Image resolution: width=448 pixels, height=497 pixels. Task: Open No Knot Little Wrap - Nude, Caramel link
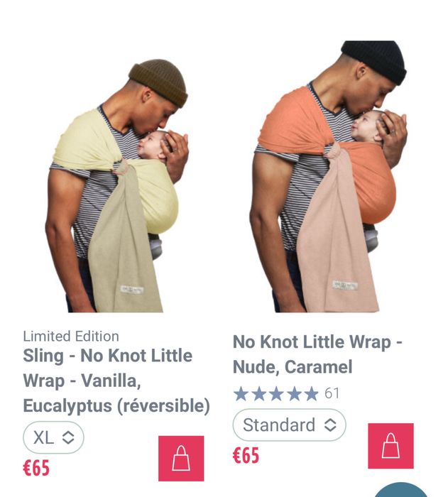click(x=317, y=354)
